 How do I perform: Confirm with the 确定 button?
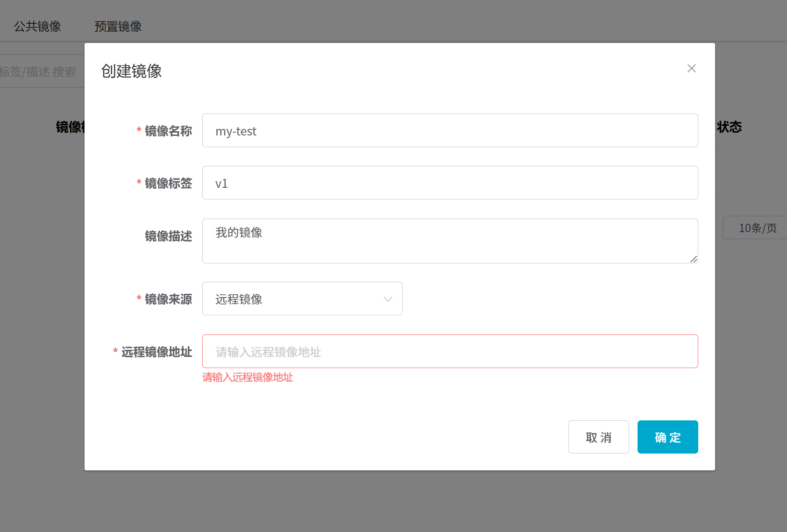667,437
